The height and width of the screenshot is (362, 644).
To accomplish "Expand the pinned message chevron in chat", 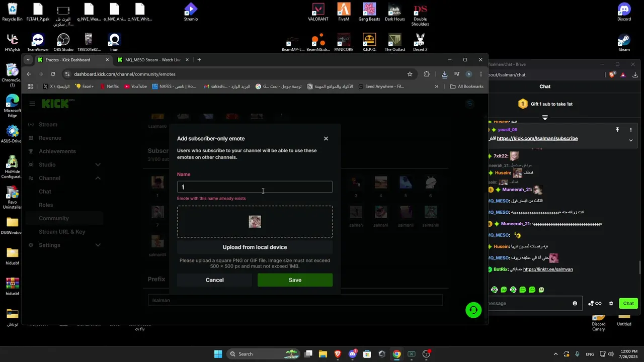I will click(631, 140).
